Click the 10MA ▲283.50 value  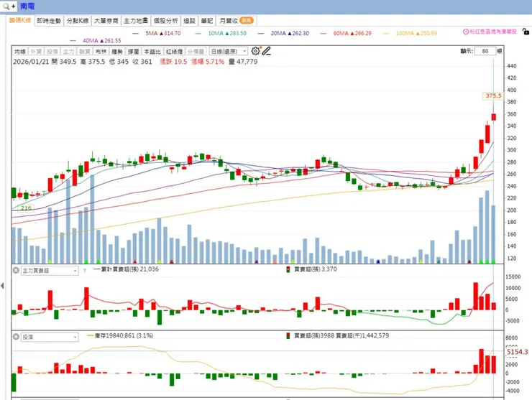[227, 33]
